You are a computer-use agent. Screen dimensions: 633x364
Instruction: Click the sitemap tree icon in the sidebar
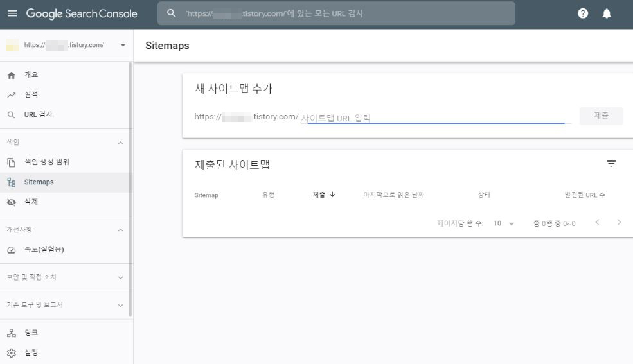click(x=12, y=182)
